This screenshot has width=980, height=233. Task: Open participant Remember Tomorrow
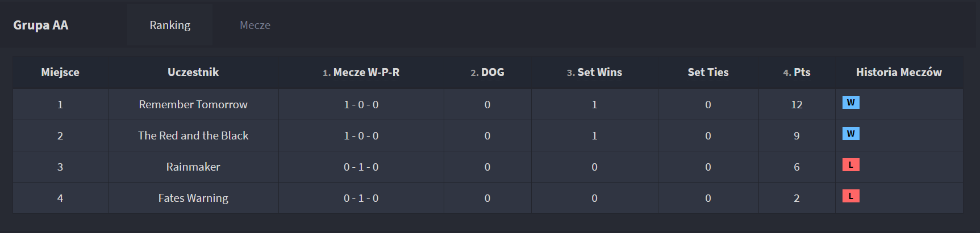click(x=193, y=104)
